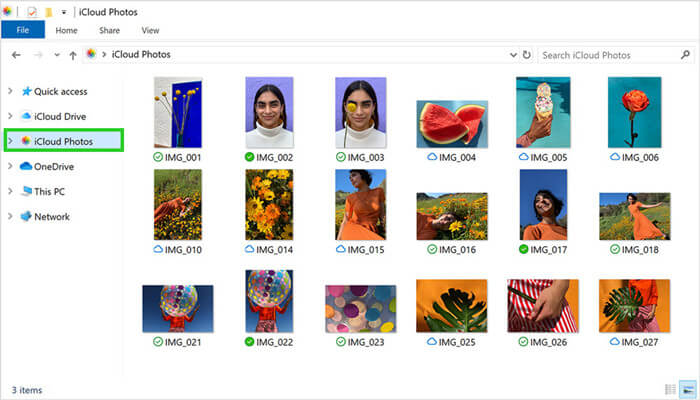Refresh the iCloud Photos folder
The height and width of the screenshot is (400, 700).
pyautogui.click(x=526, y=55)
